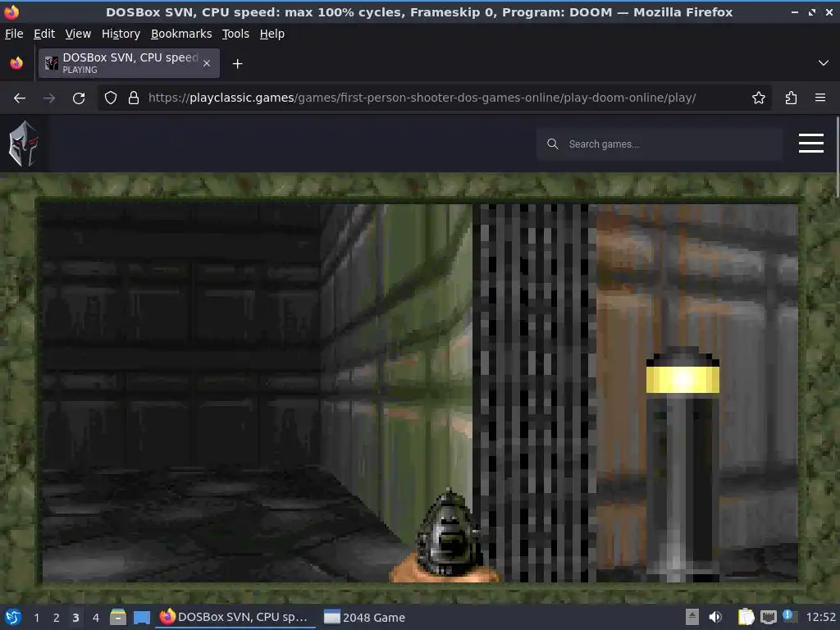Open the removable media eject tray icon

pos(692,617)
